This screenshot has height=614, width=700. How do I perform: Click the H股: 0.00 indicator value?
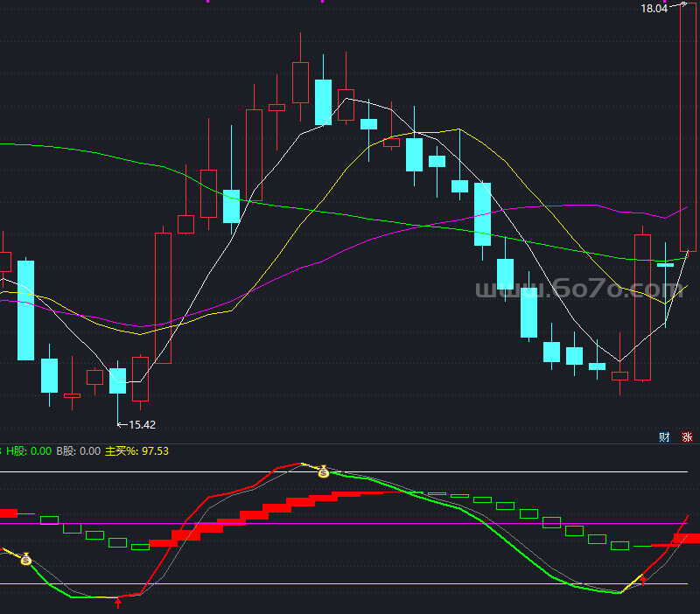click(x=29, y=451)
